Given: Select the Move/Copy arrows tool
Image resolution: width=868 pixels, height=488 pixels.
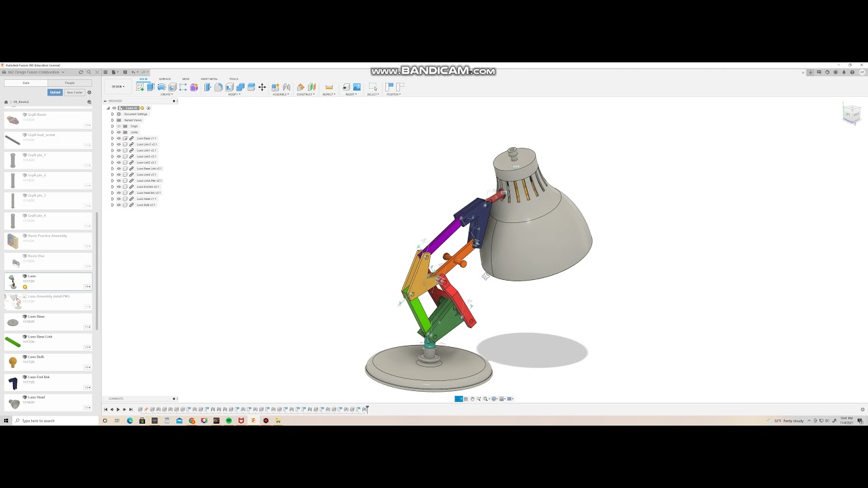Looking at the screenshot, I should (x=262, y=87).
